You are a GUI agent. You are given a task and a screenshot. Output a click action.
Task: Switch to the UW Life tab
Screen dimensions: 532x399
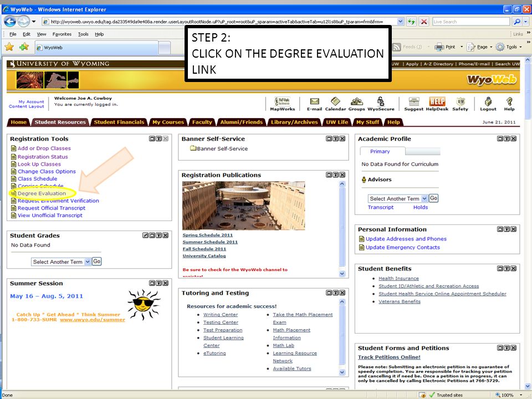tap(337, 122)
